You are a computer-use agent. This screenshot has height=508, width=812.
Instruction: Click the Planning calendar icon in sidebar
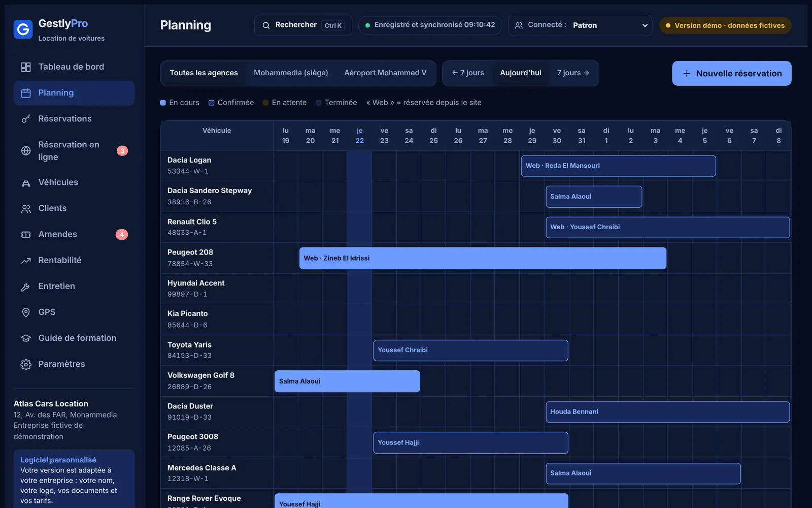pos(26,93)
